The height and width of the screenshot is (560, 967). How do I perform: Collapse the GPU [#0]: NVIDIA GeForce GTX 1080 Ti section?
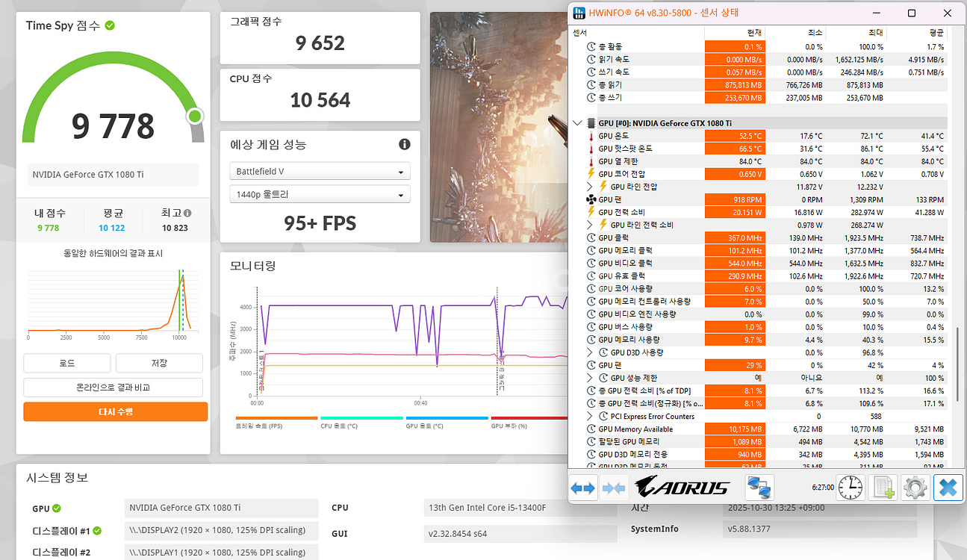576,122
